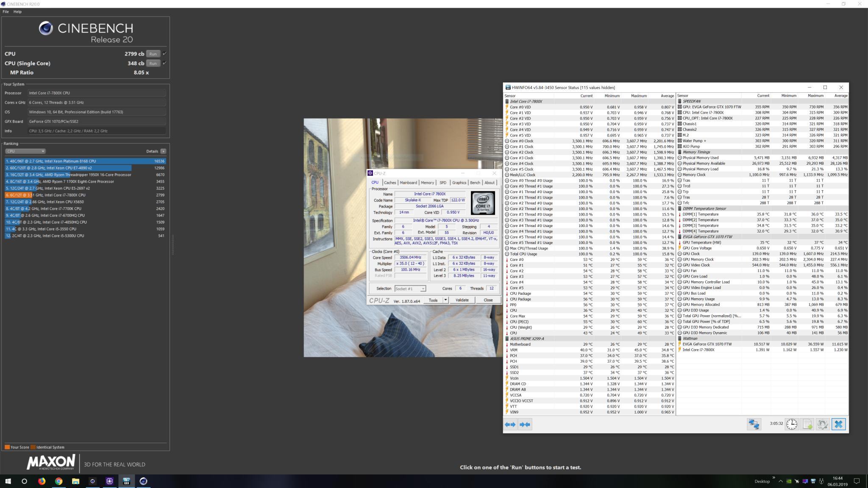Click CPU-Z Close button
Image resolution: width=868 pixels, height=488 pixels.
488,300
